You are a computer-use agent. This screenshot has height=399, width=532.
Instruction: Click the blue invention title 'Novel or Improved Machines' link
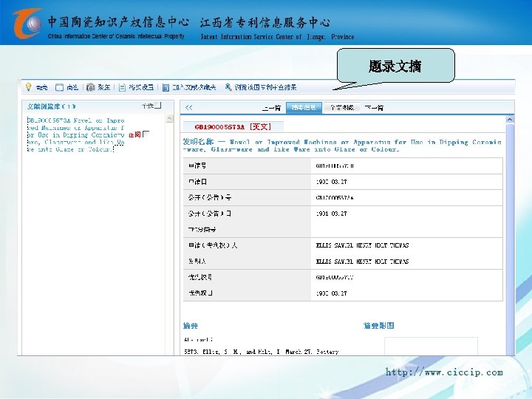pos(342,146)
